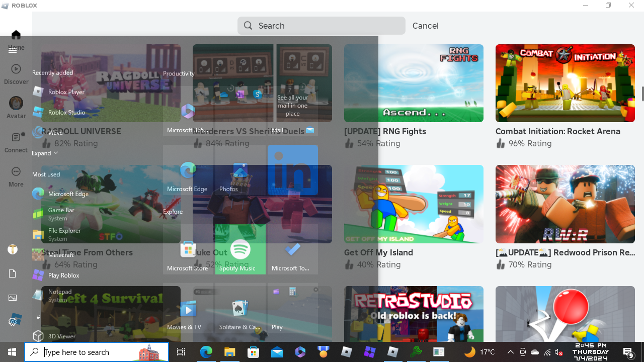This screenshot has height=362, width=644.
Task: Click the Windows Start button
Action: [x=12, y=352]
